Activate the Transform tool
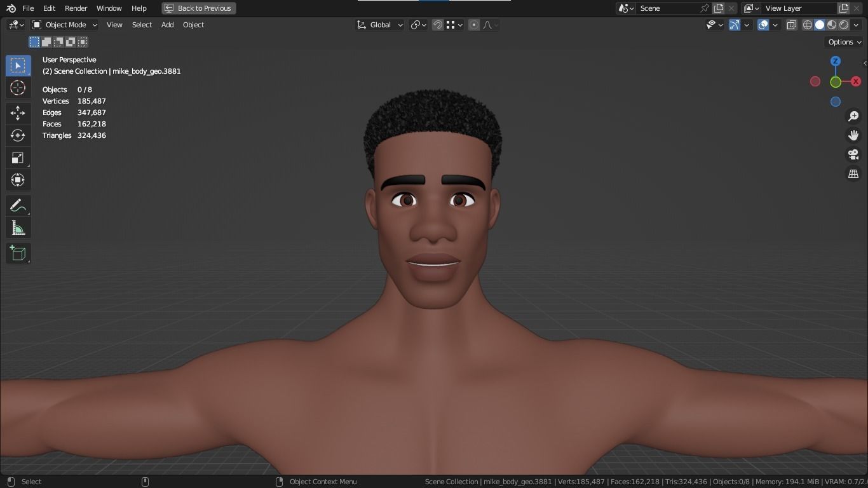This screenshot has width=868, height=488. (18, 180)
